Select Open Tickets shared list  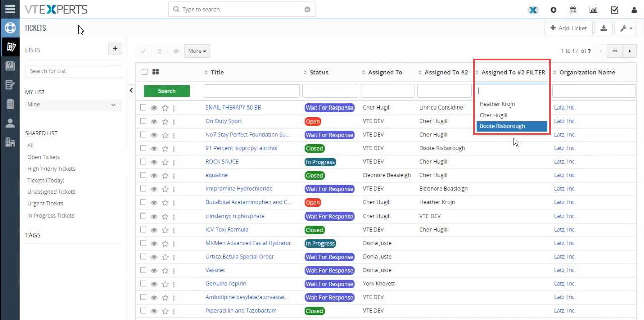coord(43,157)
